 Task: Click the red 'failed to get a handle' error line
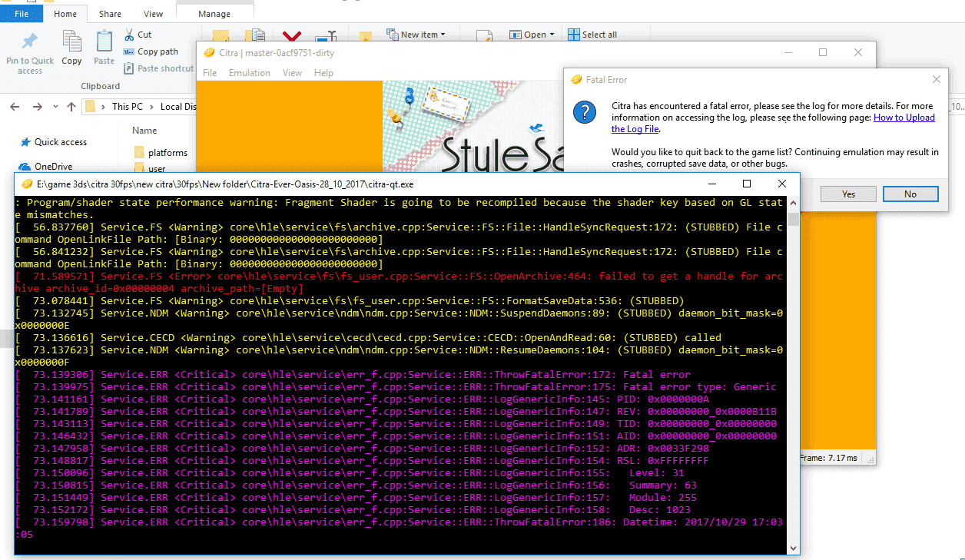(x=399, y=283)
